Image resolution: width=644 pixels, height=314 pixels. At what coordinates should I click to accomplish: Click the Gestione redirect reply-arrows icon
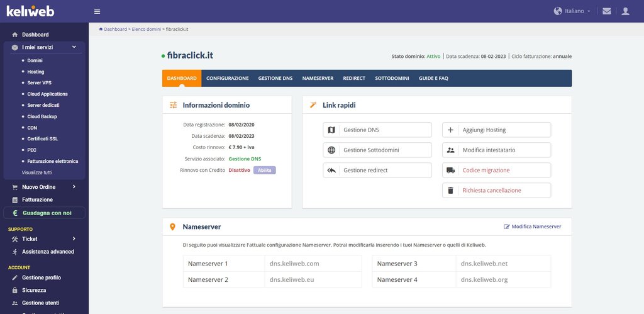click(331, 170)
